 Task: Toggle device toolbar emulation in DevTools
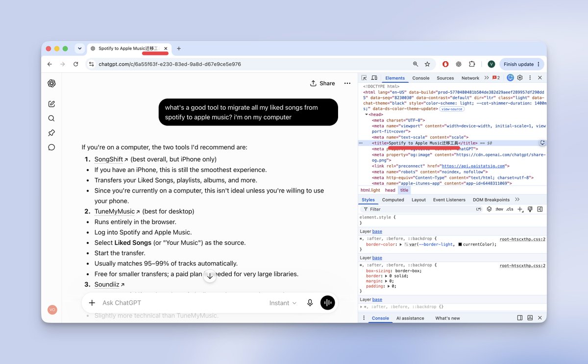click(x=374, y=78)
